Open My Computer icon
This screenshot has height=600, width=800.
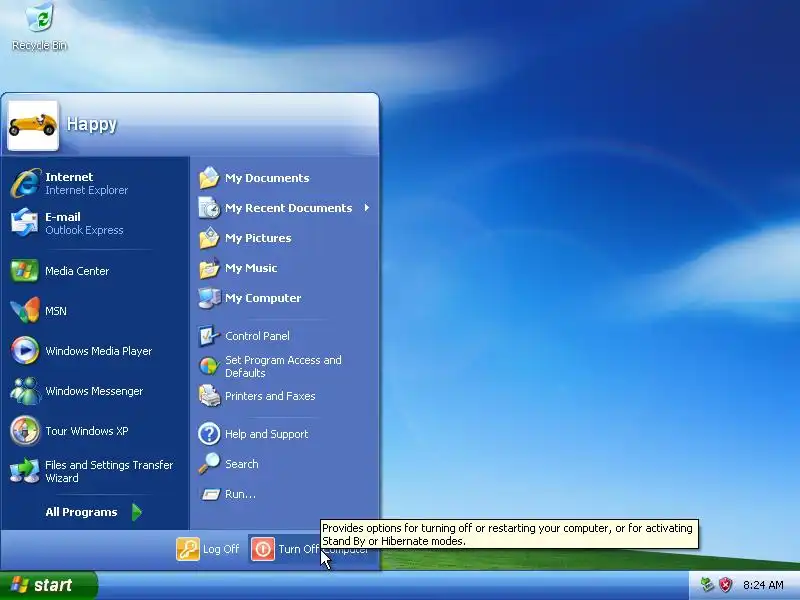click(209, 298)
